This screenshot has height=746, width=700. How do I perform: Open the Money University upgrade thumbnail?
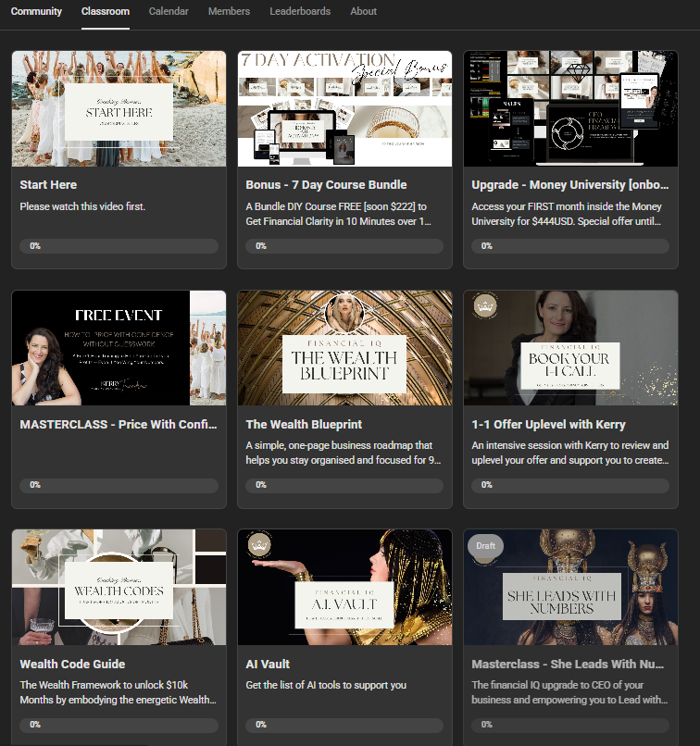[x=570, y=109]
